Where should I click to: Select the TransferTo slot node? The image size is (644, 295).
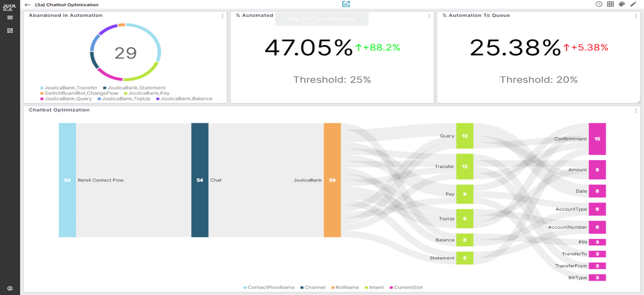pos(597,254)
